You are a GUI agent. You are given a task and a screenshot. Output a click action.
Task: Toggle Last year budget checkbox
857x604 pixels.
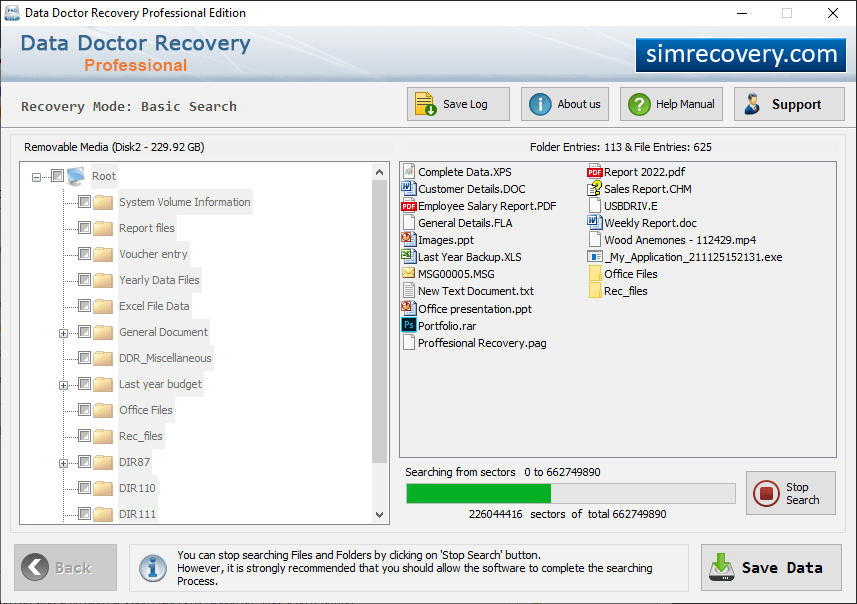point(84,384)
